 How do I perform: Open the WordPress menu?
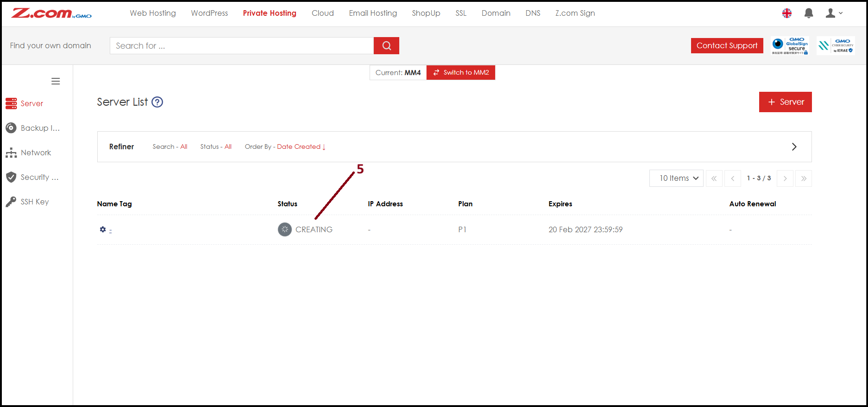point(209,13)
